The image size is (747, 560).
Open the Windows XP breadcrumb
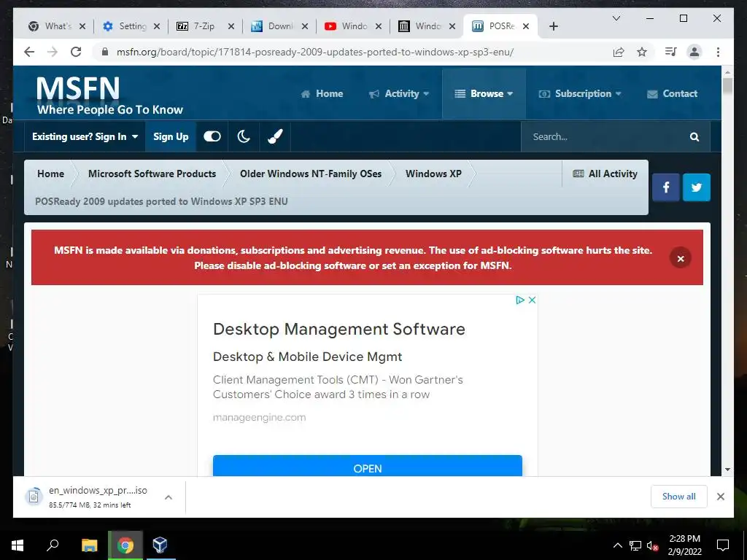433,174
